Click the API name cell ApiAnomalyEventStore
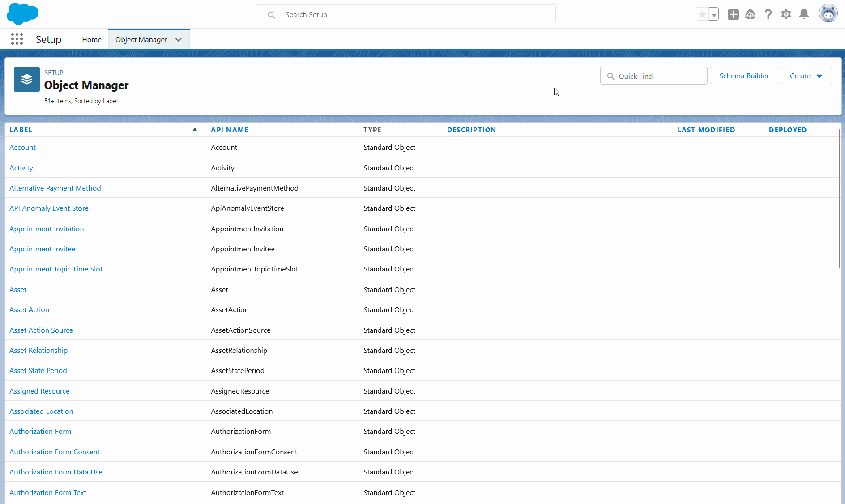The height and width of the screenshot is (504, 845). click(248, 208)
